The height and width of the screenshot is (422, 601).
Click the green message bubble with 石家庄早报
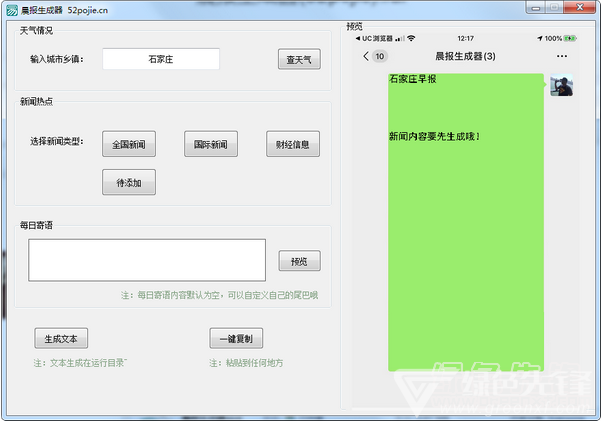[466, 222]
